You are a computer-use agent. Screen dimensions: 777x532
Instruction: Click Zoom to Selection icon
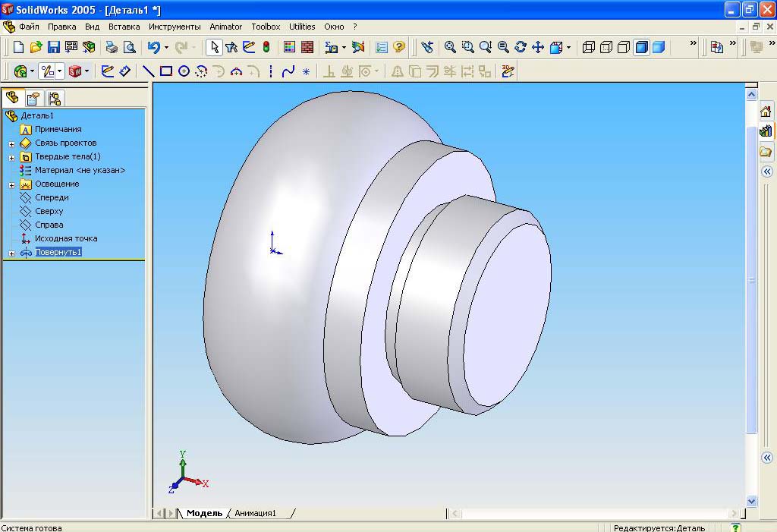pos(503,47)
